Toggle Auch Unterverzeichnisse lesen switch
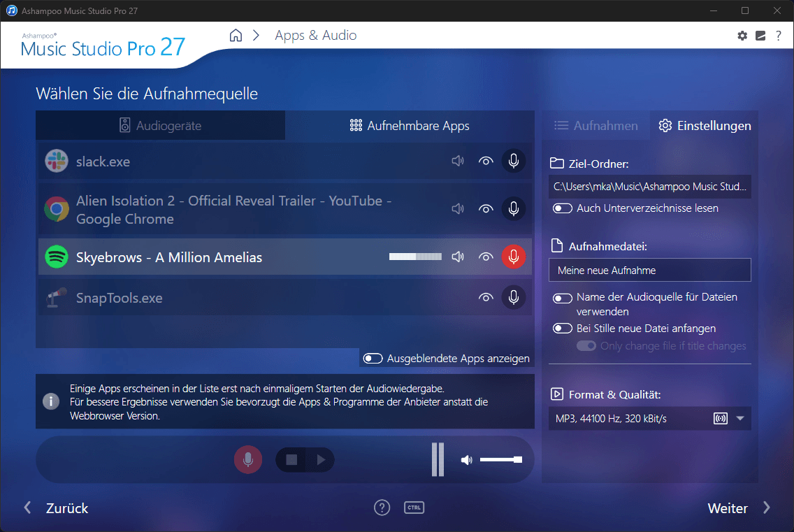Image resolution: width=794 pixels, height=532 pixels. tap(563, 208)
